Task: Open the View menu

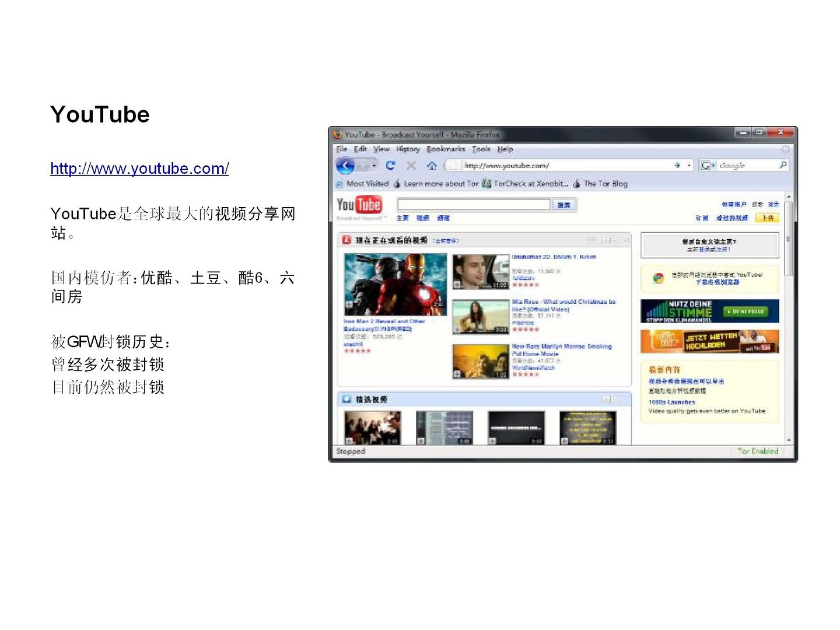Action: coord(381,149)
